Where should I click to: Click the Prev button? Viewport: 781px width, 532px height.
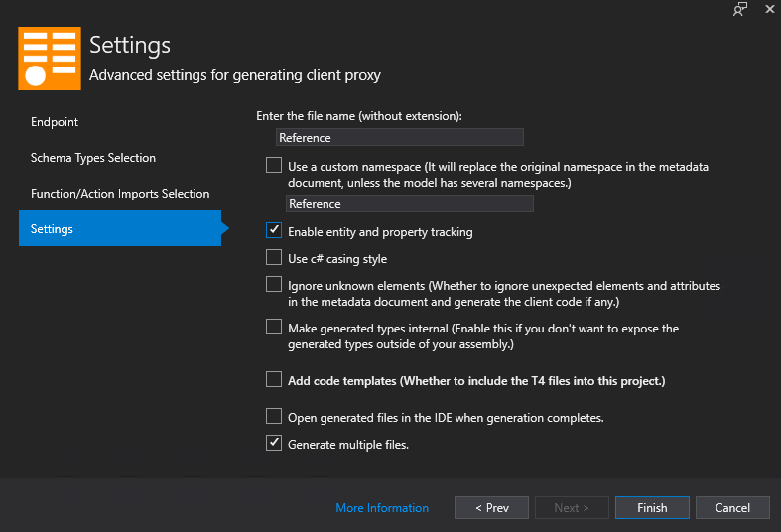click(x=491, y=508)
